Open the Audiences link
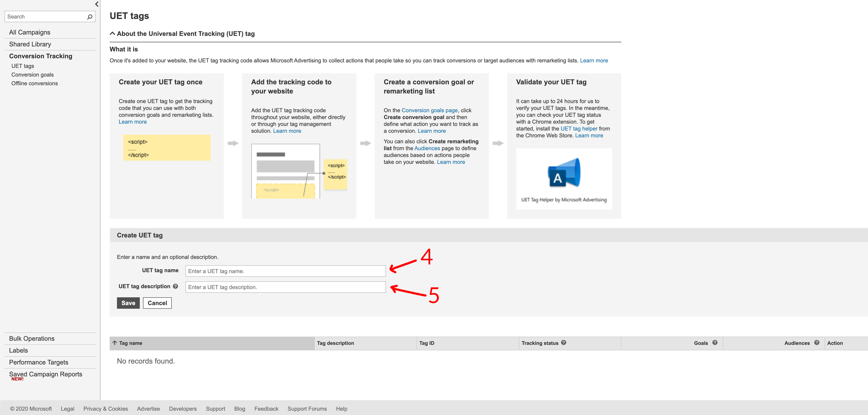 (427, 148)
